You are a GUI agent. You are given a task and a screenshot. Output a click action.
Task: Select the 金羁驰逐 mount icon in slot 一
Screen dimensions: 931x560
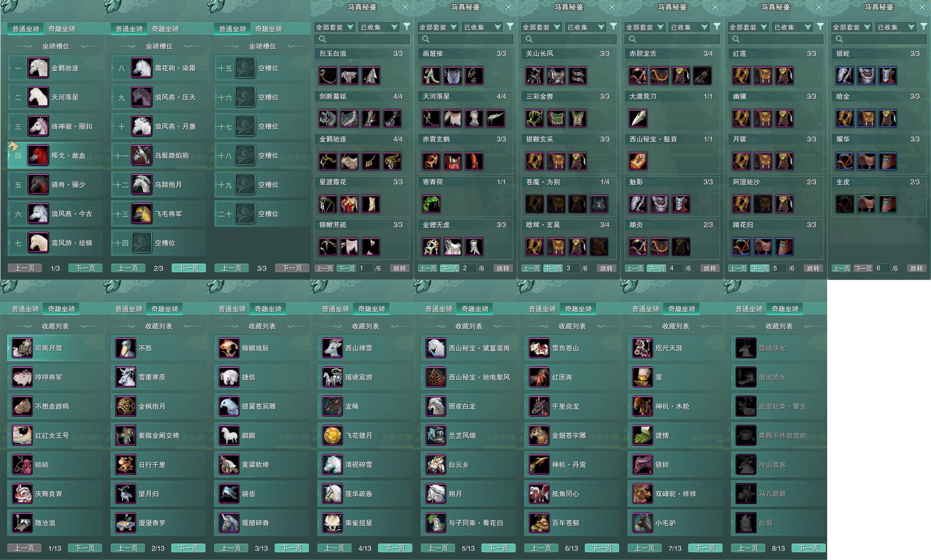38,68
